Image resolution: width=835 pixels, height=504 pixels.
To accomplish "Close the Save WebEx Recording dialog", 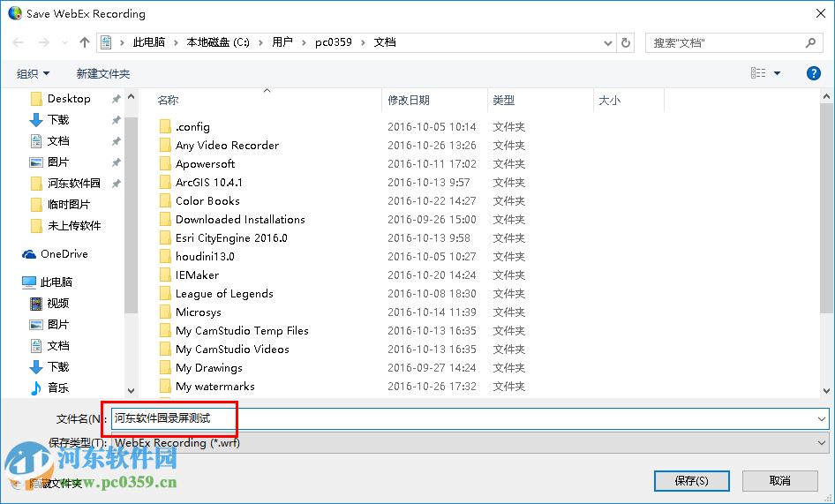I will coord(821,13).
